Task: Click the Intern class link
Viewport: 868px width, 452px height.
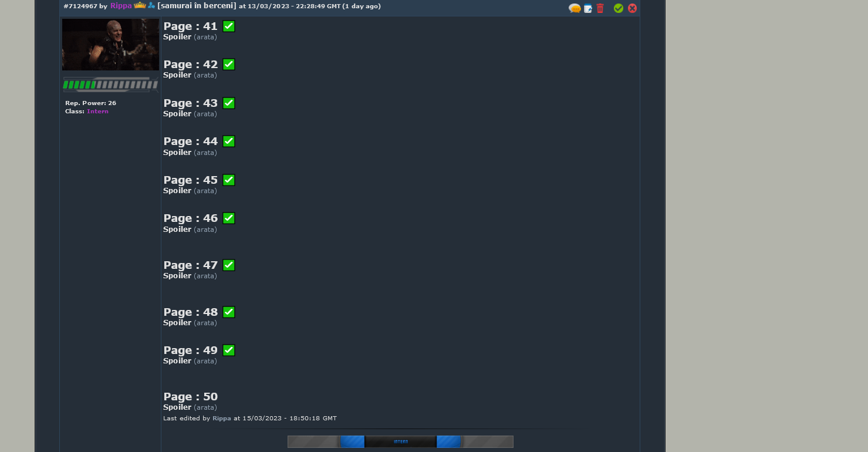Action: [x=97, y=112]
